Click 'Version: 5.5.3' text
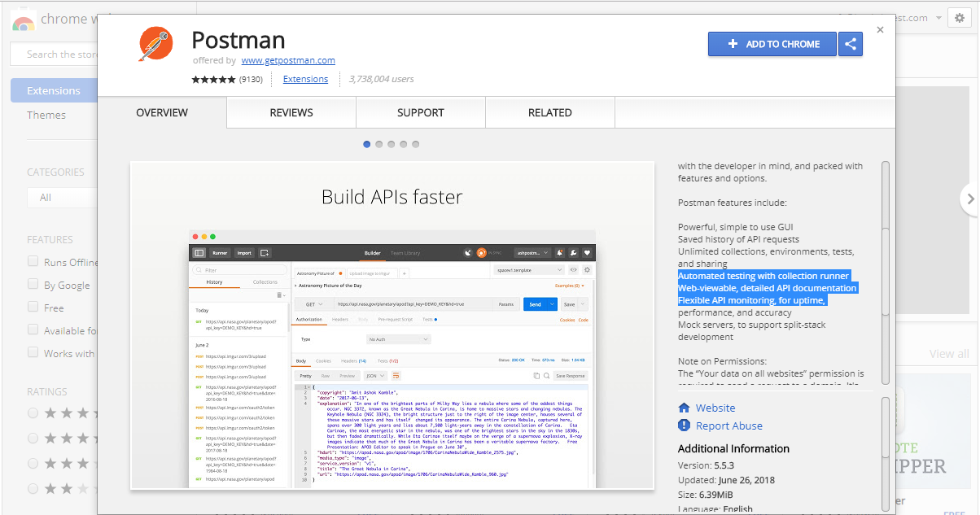This screenshot has width=980, height=515. coord(706,465)
